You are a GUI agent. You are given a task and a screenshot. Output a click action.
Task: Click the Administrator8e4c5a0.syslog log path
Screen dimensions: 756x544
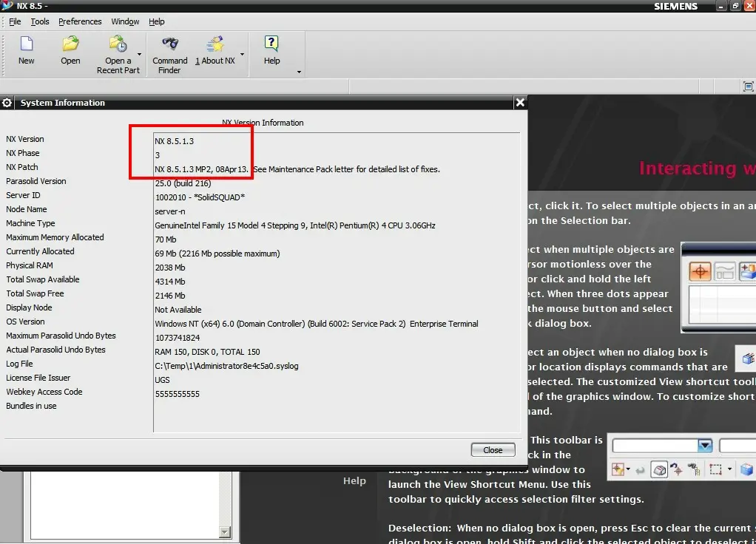[x=226, y=366]
